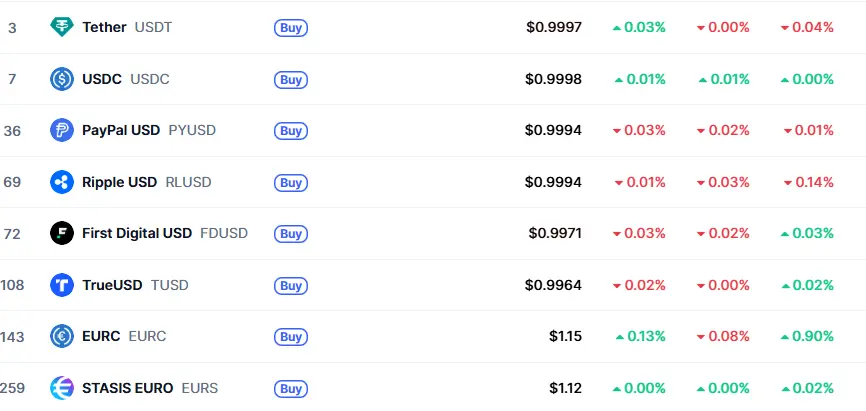Click the TrueUSD coin logo icon
866x411 pixels.
(62, 285)
